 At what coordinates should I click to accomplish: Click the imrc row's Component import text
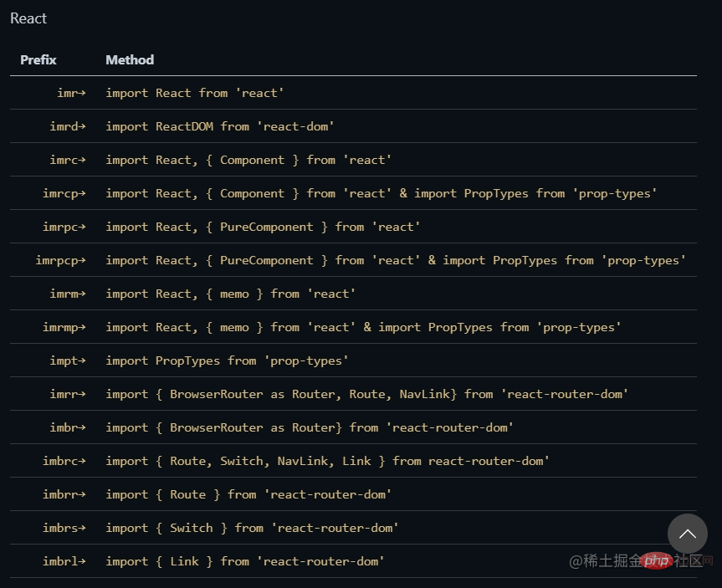248,161
